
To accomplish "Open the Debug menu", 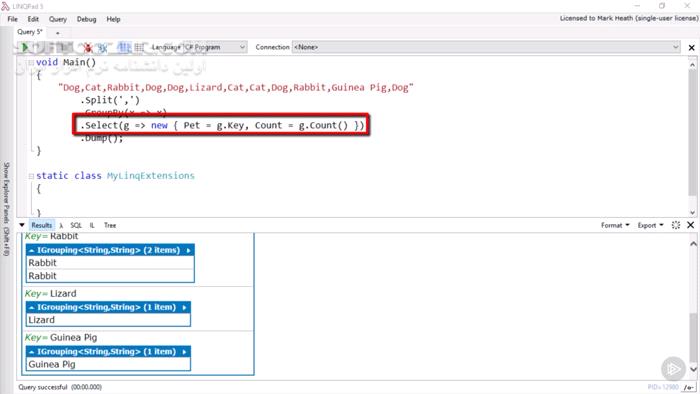I will click(x=86, y=19).
